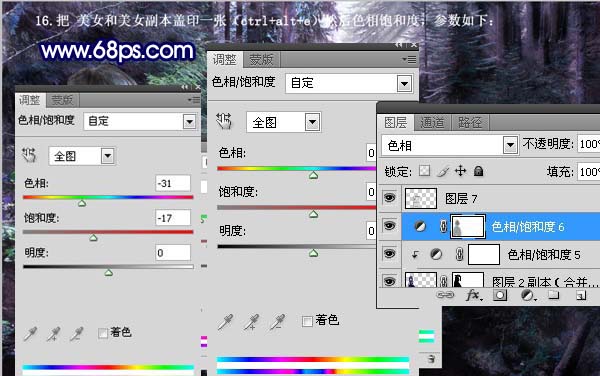Add a layer mask with the mask icon
Screen dimensions: 600x376
click(x=500, y=295)
